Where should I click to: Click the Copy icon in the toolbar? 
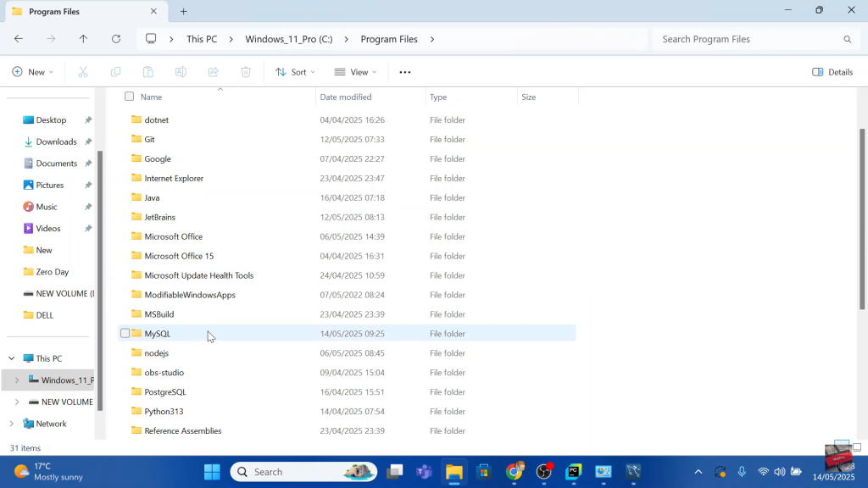(x=115, y=72)
